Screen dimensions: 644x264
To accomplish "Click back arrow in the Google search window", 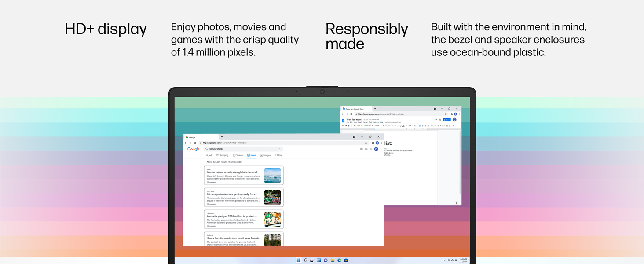I will click(x=186, y=143).
